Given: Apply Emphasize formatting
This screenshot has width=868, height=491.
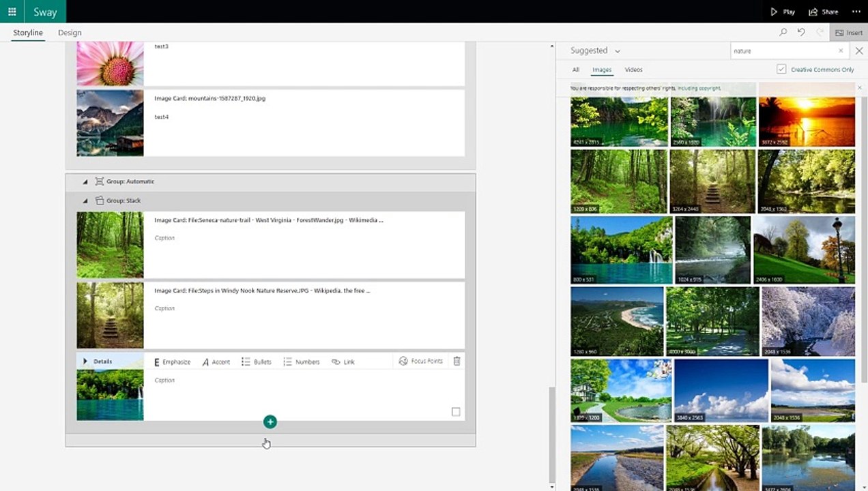Looking at the screenshot, I should click(x=172, y=361).
